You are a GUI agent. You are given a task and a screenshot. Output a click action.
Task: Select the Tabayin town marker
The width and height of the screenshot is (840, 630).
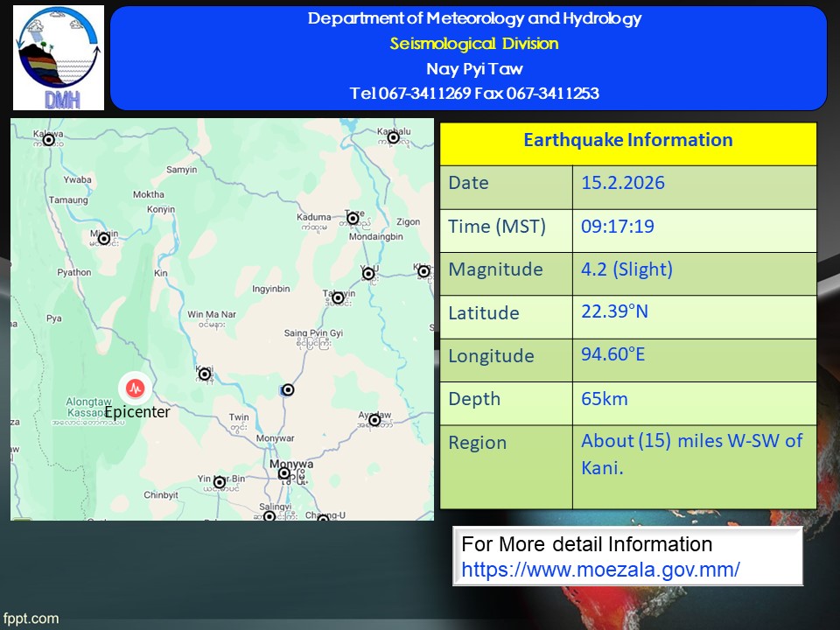(x=338, y=297)
